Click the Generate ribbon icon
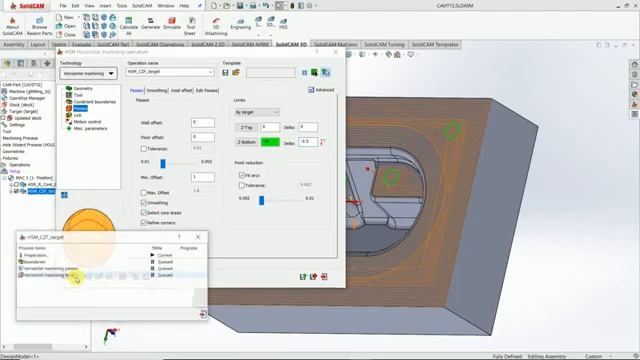Screen dimensions: 640x360 point(151,24)
